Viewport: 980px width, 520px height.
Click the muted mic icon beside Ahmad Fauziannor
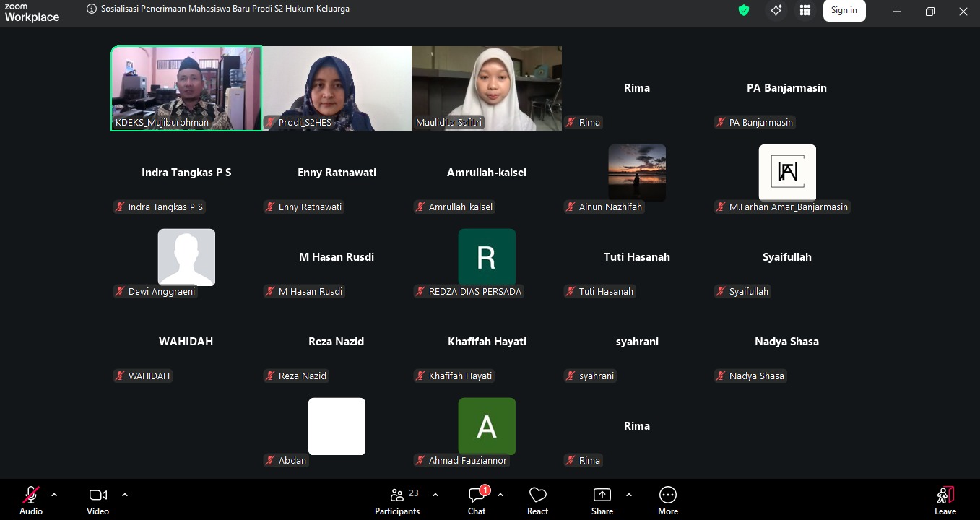pos(420,461)
